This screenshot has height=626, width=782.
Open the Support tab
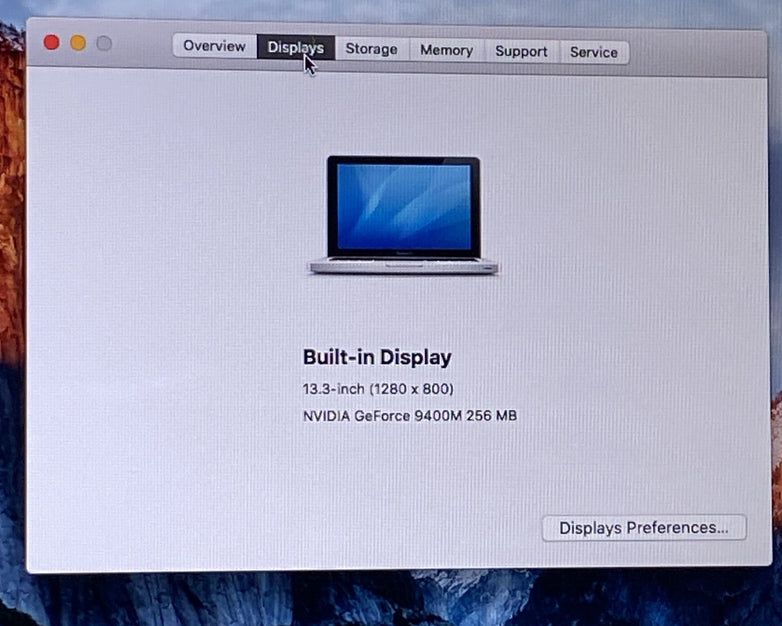(x=521, y=51)
